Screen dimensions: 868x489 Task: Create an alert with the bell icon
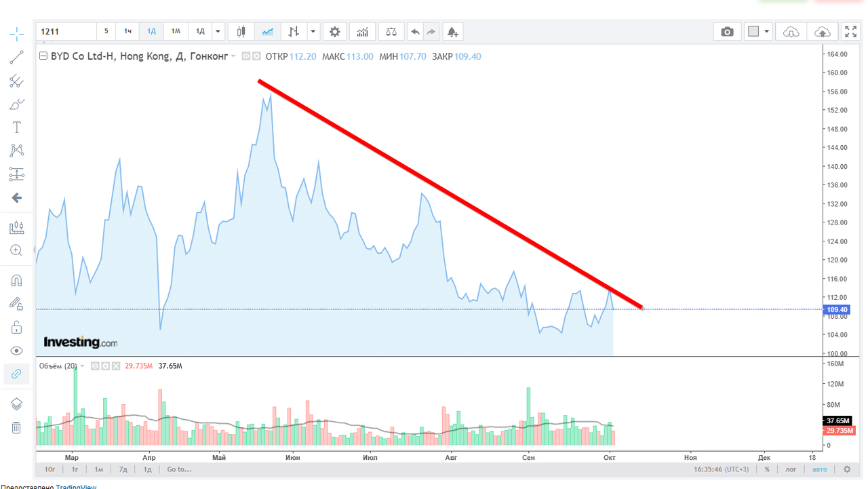coord(452,31)
